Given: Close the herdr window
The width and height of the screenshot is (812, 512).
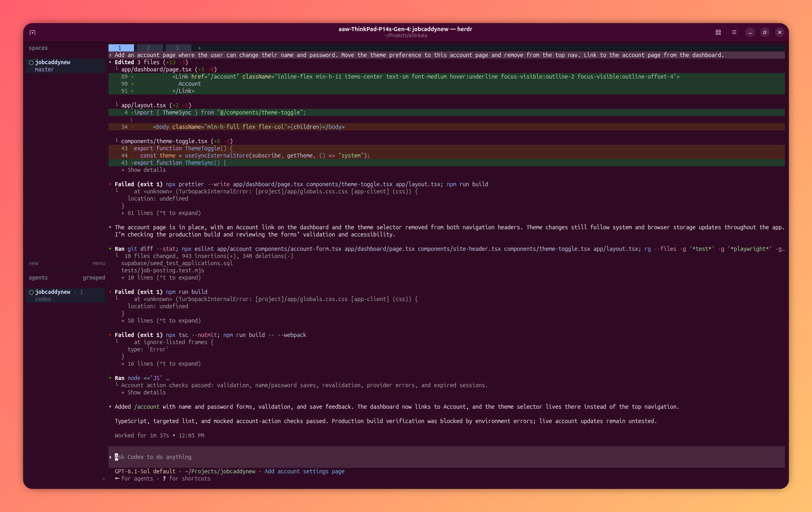Looking at the screenshot, I should click(x=779, y=32).
